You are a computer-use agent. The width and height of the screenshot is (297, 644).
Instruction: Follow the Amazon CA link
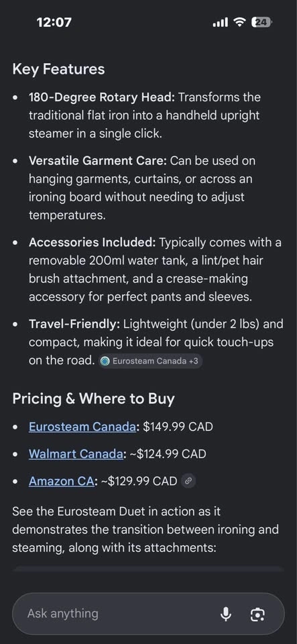point(62,481)
